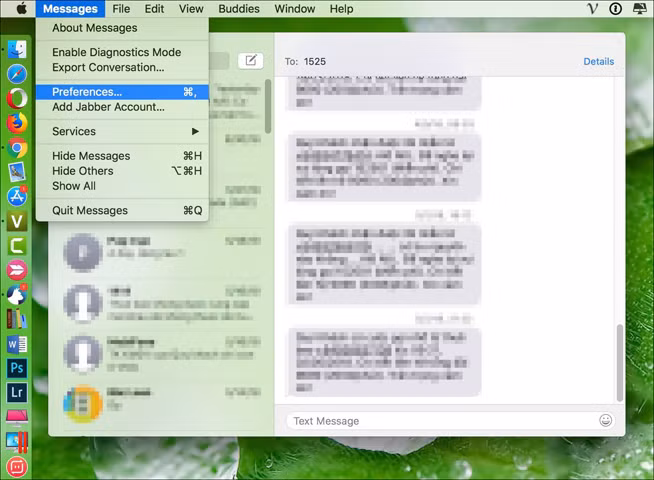Open the Help menu
Viewport: 654px width, 480px height.
click(341, 8)
